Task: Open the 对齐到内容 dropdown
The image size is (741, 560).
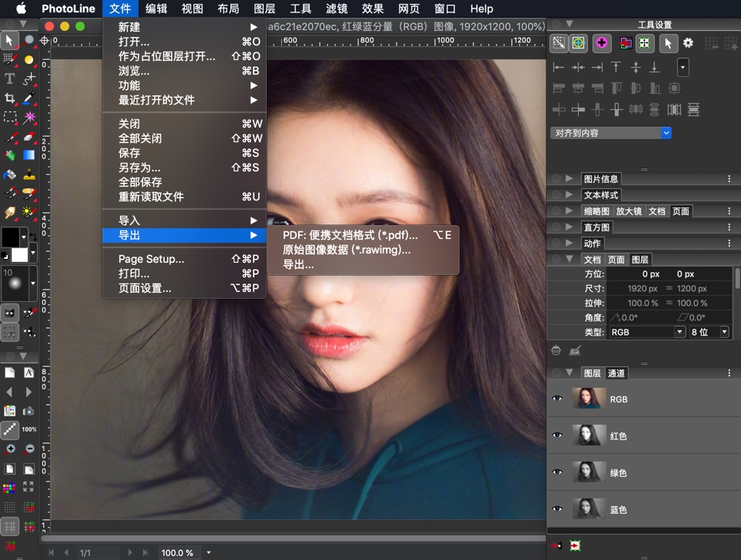Action: pyautogui.click(x=610, y=133)
